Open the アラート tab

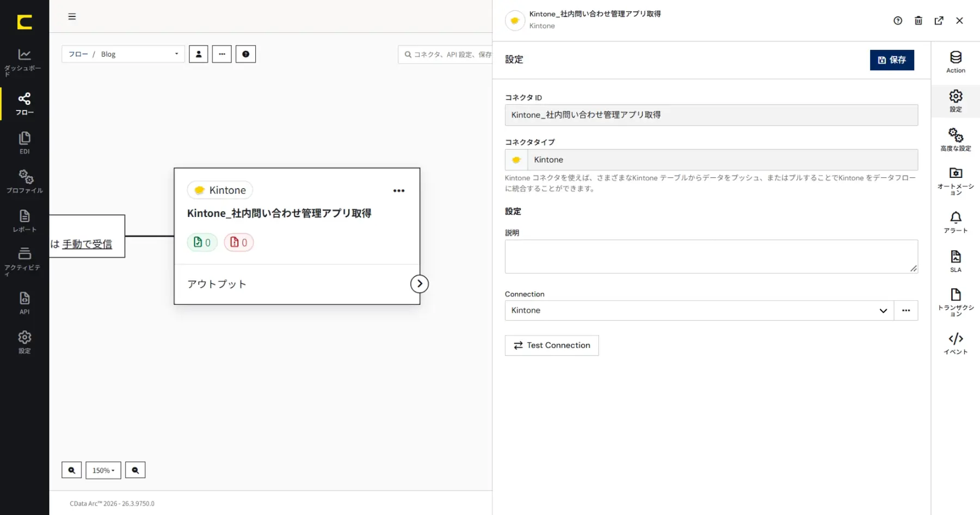click(x=956, y=222)
